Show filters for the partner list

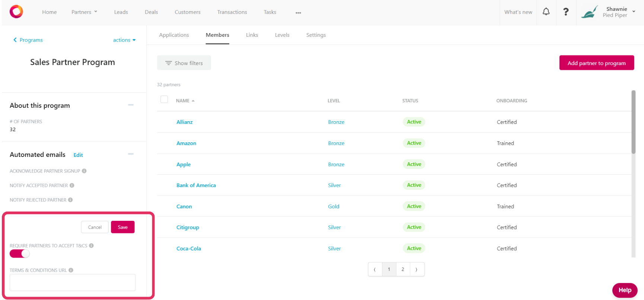pos(184,63)
